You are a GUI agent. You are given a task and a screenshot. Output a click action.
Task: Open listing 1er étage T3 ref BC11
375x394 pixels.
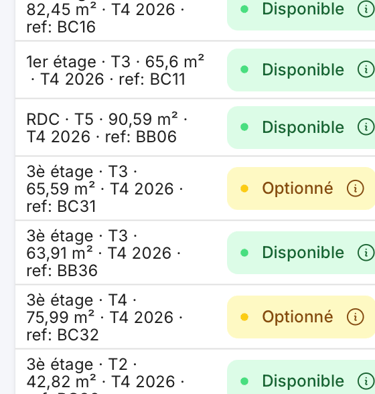[195, 70]
